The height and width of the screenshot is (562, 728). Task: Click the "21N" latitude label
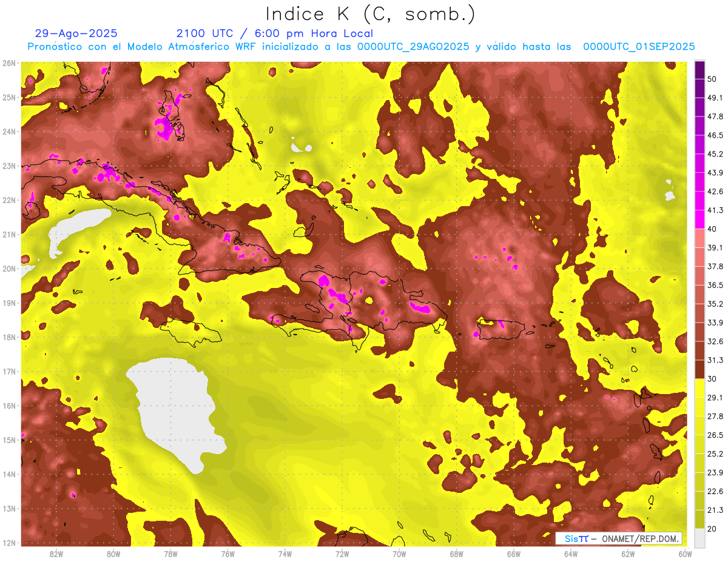tap(9, 234)
